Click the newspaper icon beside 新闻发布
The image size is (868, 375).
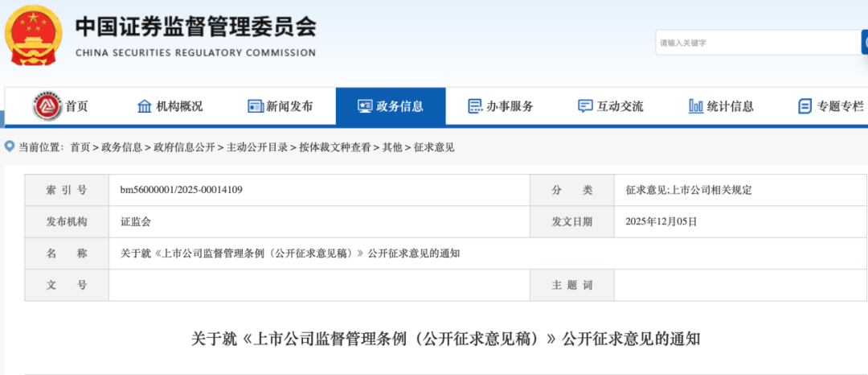coord(256,106)
